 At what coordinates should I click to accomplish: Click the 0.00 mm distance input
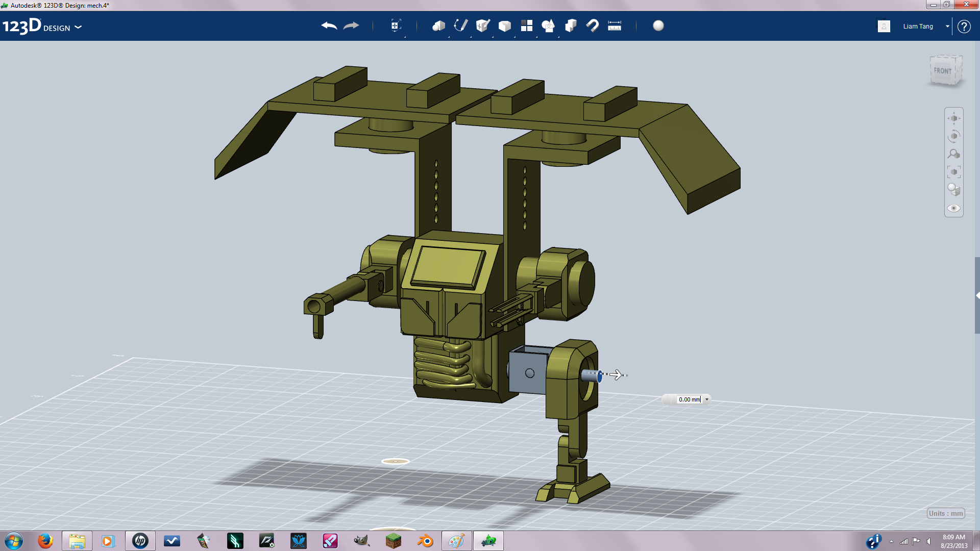(x=690, y=399)
